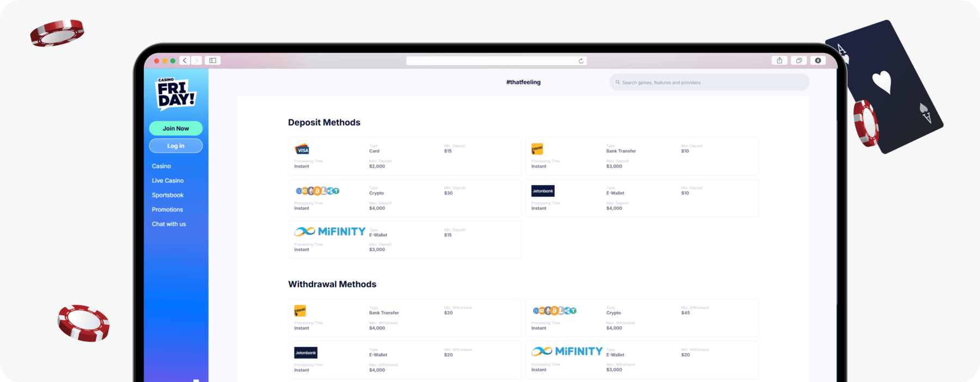Open Chat with us in the sidebar
Viewport: 980px width, 382px height.
coord(169,224)
